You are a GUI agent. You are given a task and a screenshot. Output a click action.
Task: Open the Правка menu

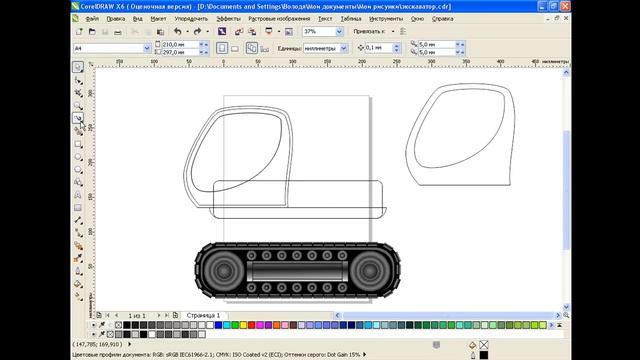(x=116, y=19)
